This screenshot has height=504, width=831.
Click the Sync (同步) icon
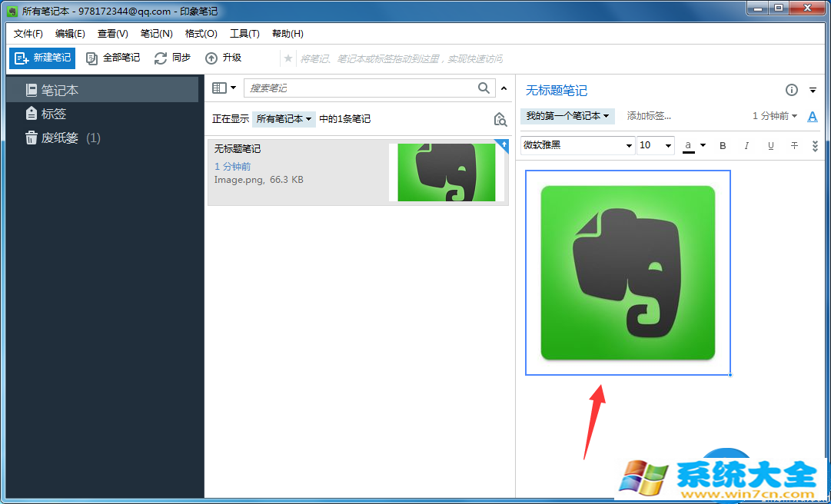[x=161, y=58]
